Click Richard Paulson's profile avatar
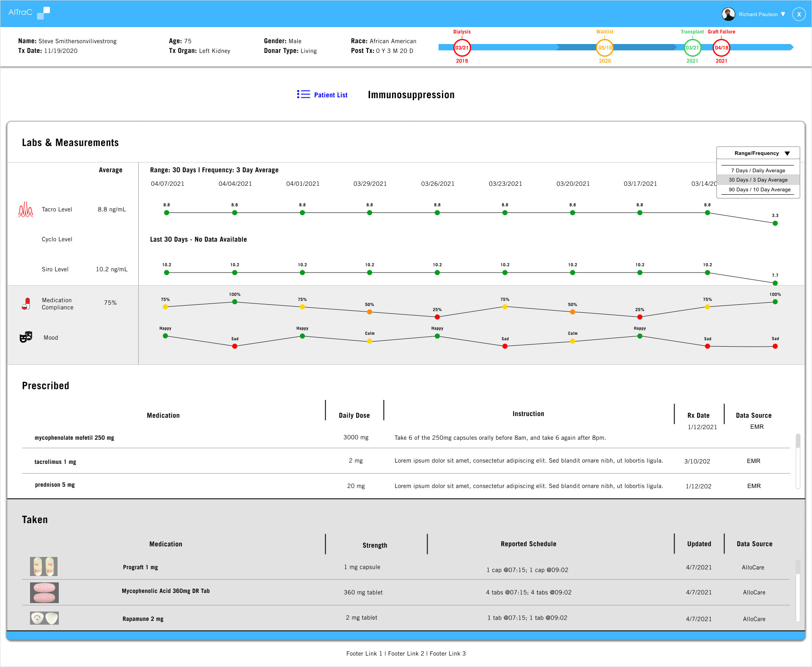 [x=728, y=14]
